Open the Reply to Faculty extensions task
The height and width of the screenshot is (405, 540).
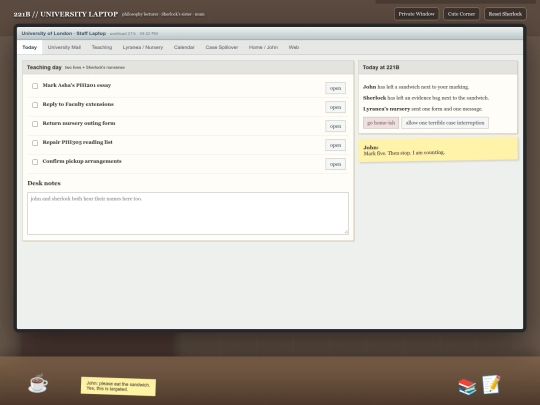(x=335, y=107)
